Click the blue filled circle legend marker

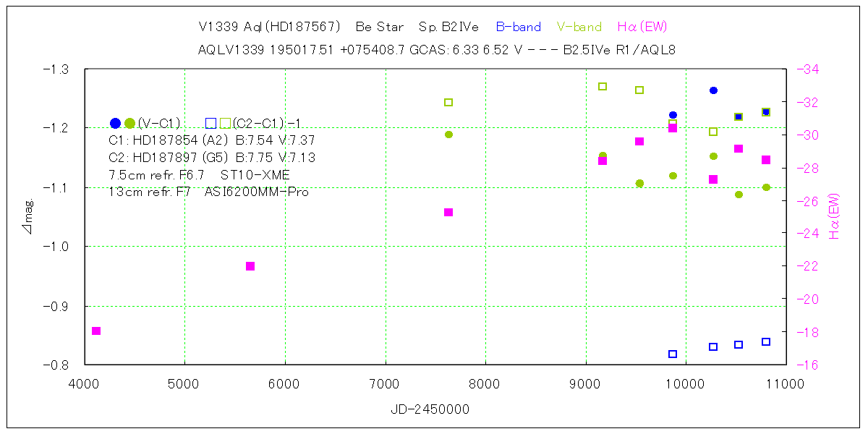click(x=115, y=123)
